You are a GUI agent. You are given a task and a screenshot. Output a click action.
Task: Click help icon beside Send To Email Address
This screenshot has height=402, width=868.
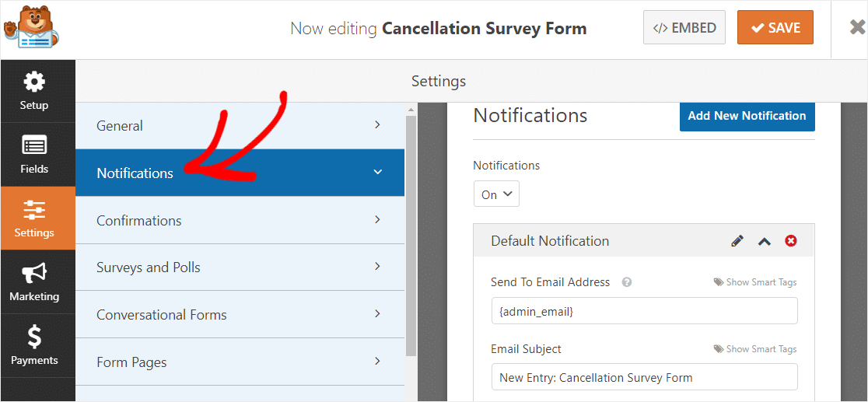click(x=627, y=282)
